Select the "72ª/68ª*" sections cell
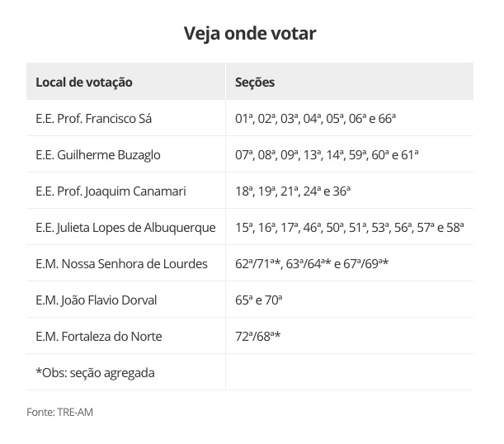The height and width of the screenshot is (444, 504). pos(259,337)
